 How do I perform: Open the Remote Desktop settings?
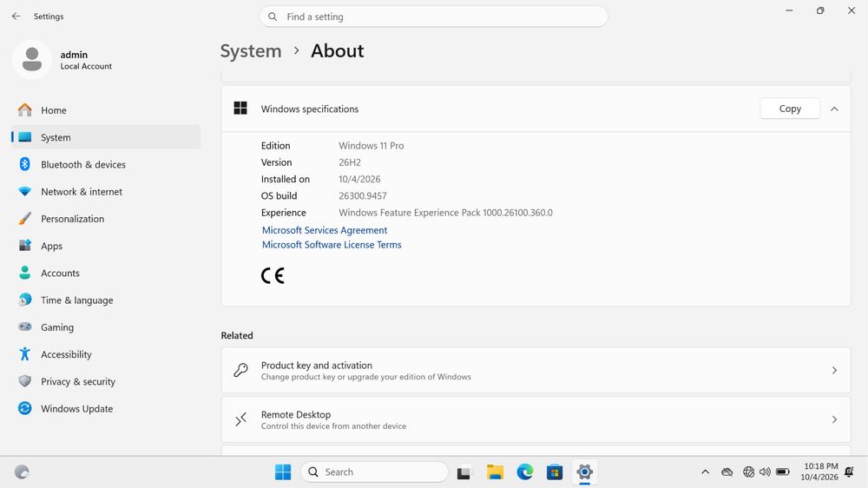(x=536, y=419)
